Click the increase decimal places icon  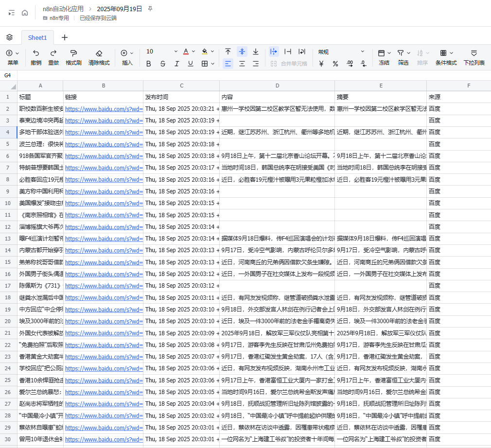(x=349, y=64)
